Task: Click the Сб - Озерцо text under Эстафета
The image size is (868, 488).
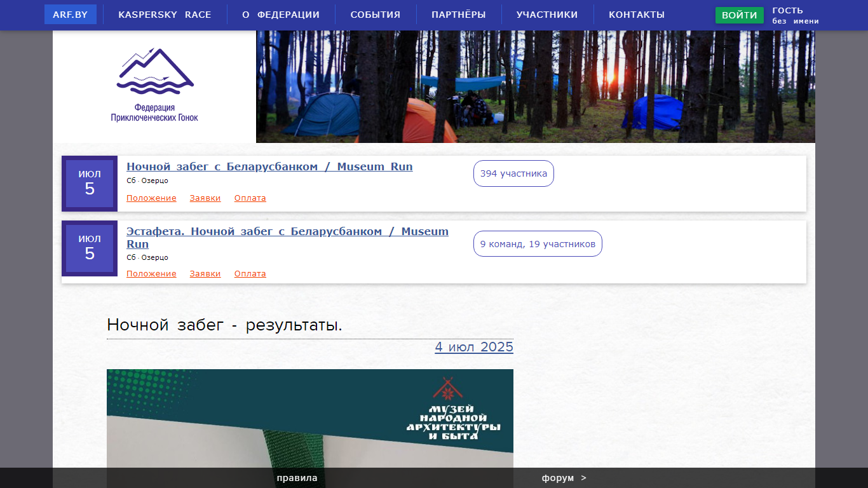Action: (147, 257)
